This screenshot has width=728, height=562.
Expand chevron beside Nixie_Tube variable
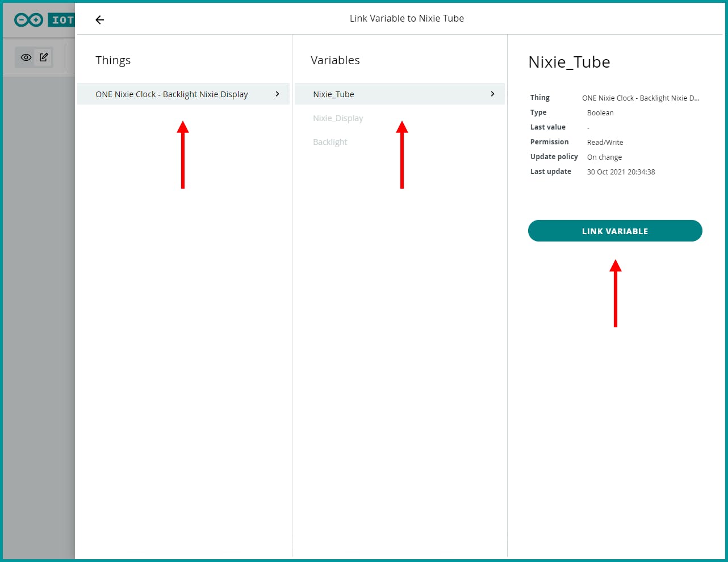[492, 94]
